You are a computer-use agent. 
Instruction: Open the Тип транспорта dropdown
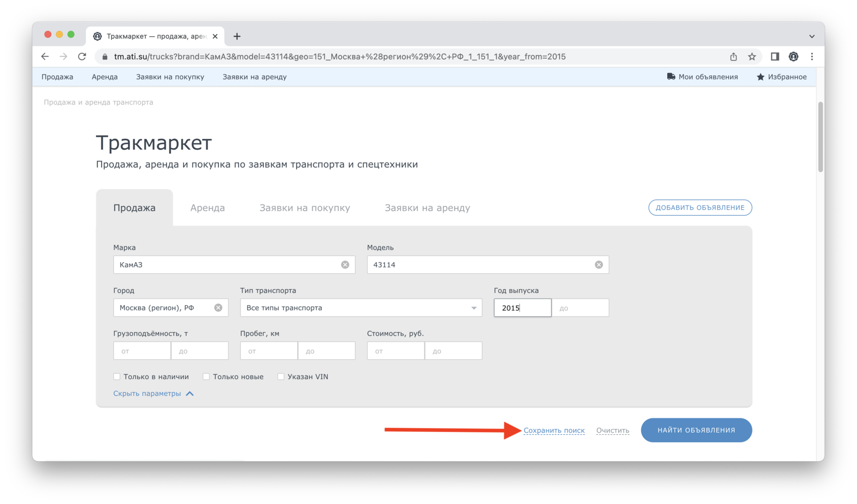[361, 308]
